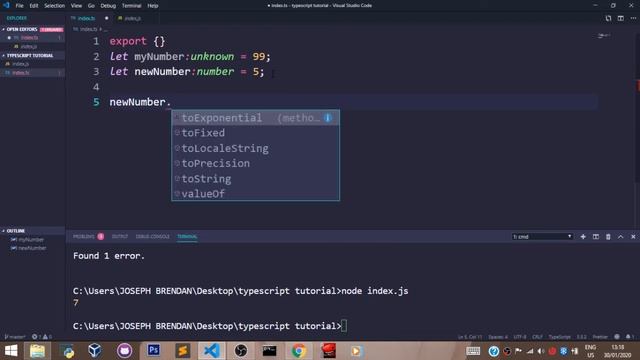Choose toString suggestion
Screen dimensions: 640x360
(255, 179)
